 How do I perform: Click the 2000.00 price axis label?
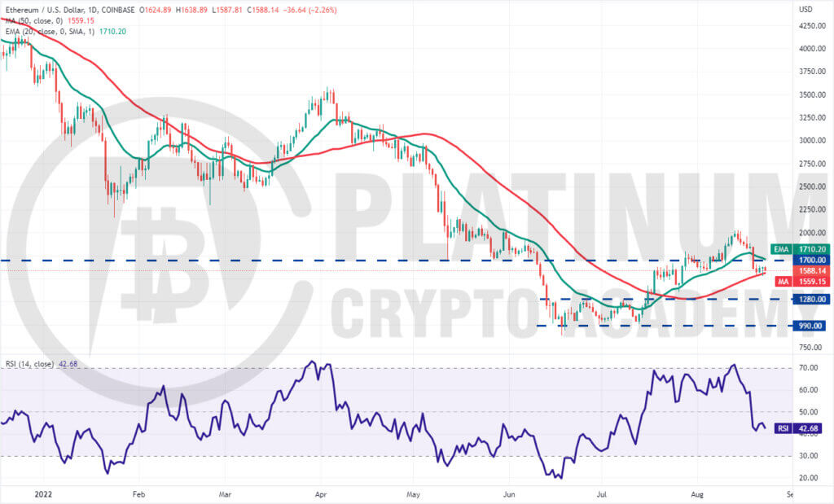812,232
